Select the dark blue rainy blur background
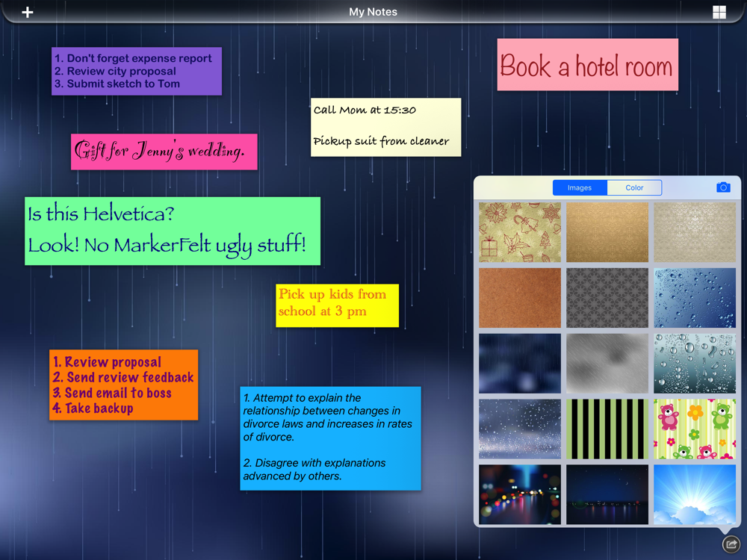747x560 pixels. pyautogui.click(x=520, y=364)
